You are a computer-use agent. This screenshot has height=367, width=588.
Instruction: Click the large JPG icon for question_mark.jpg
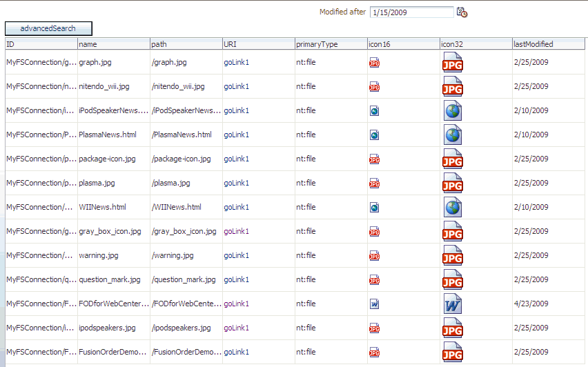(453, 279)
